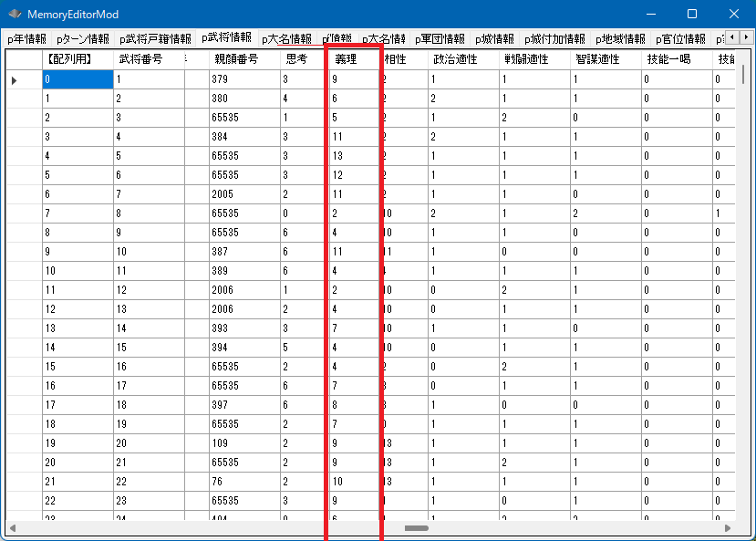Switch to the p軍団情報 tab
Viewport: 756px width, 541px height.
(440, 39)
